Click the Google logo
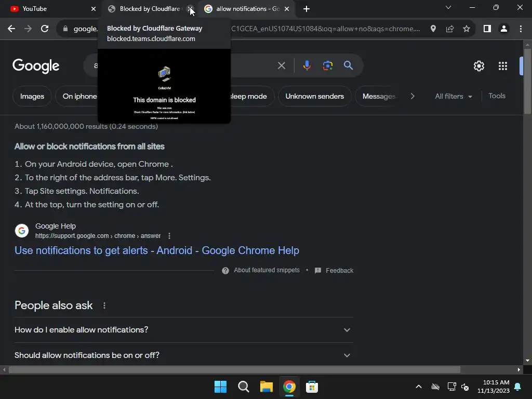532x399 pixels. (x=36, y=65)
